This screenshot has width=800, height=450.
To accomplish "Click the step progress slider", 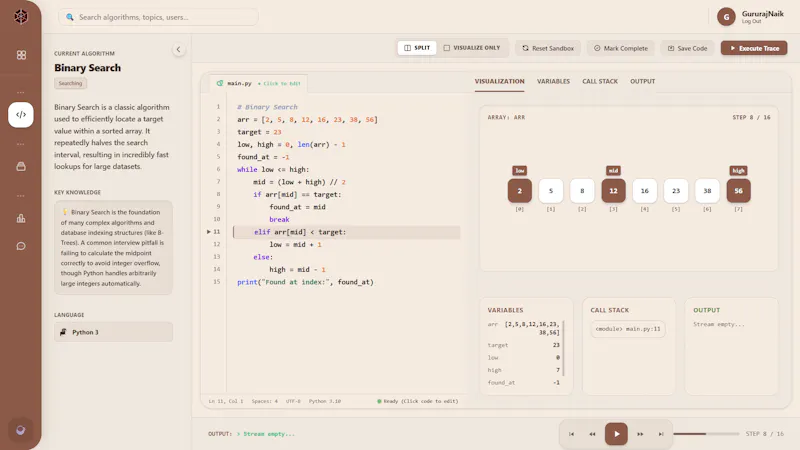I will [706, 434].
